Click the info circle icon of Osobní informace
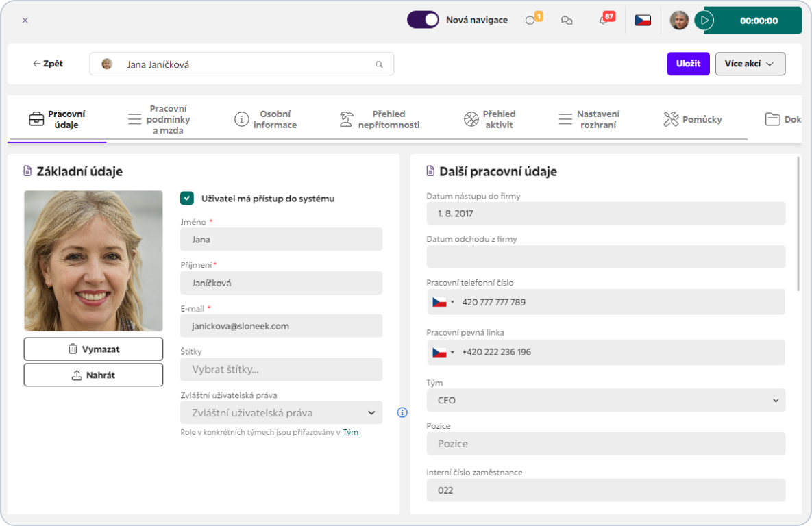The image size is (812, 526). pos(241,119)
